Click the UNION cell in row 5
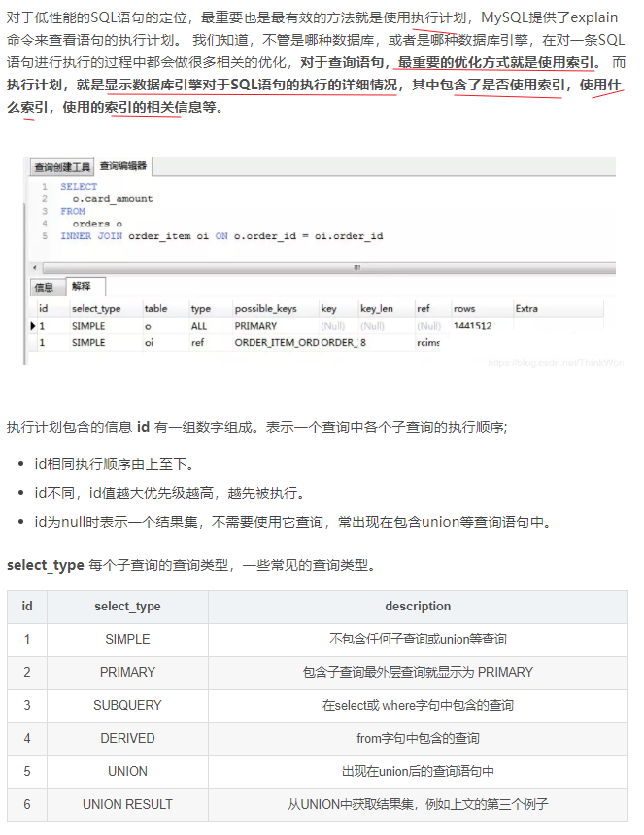The height and width of the screenshot is (835, 644). (x=127, y=771)
